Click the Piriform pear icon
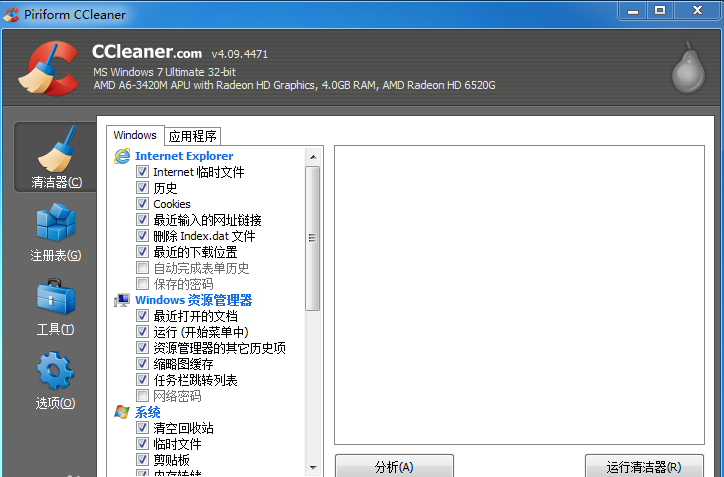This screenshot has width=724, height=477. (688, 67)
